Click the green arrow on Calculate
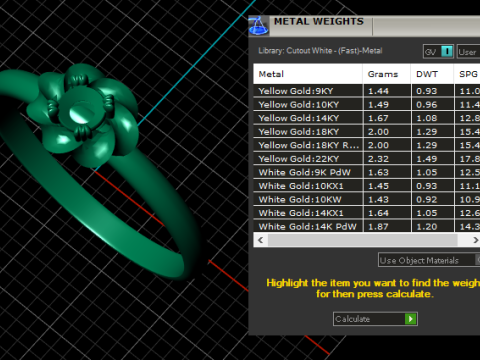The height and width of the screenshot is (360, 480). point(410,319)
